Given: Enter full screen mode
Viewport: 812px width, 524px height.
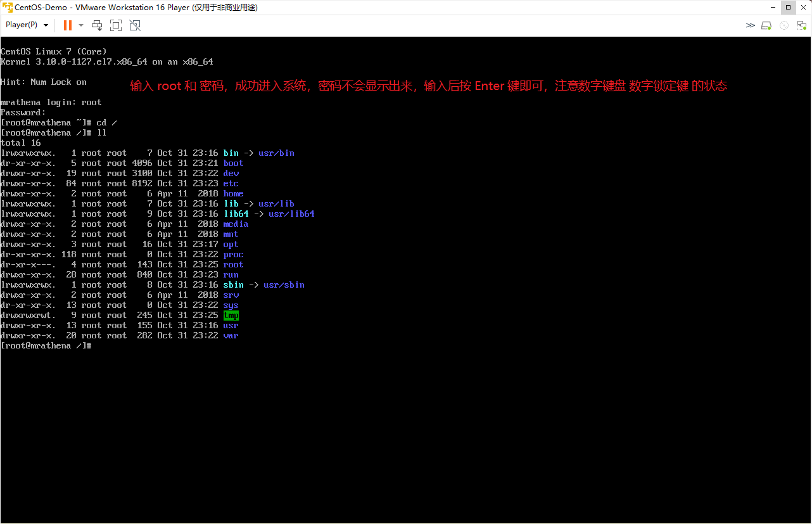Looking at the screenshot, I should point(116,25).
